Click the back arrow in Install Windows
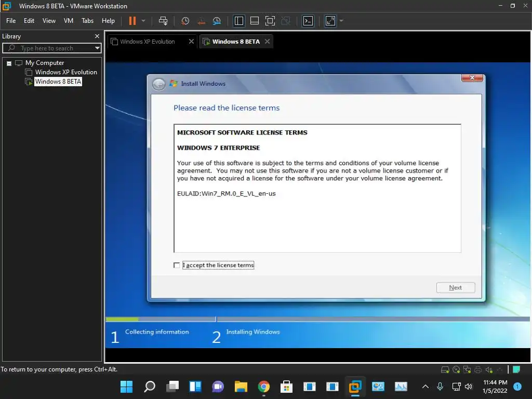This screenshot has height=399, width=532. [x=159, y=84]
